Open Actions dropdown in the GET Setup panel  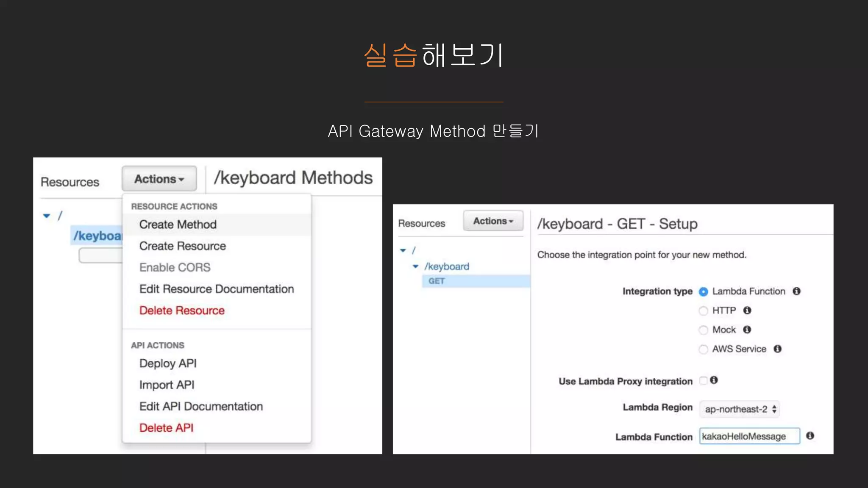(x=493, y=221)
